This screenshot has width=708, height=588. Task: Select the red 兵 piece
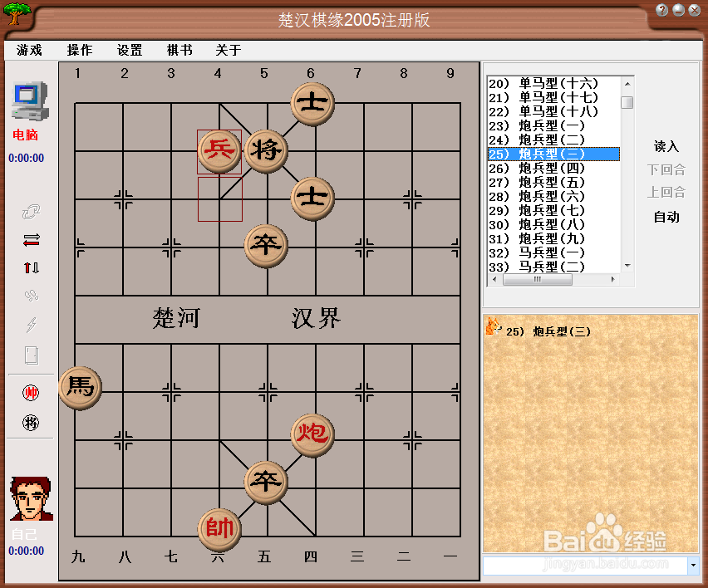click(x=219, y=151)
